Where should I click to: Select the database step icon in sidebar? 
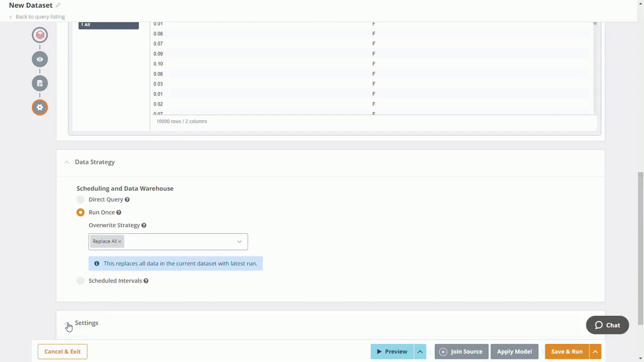pyautogui.click(x=40, y=83)
